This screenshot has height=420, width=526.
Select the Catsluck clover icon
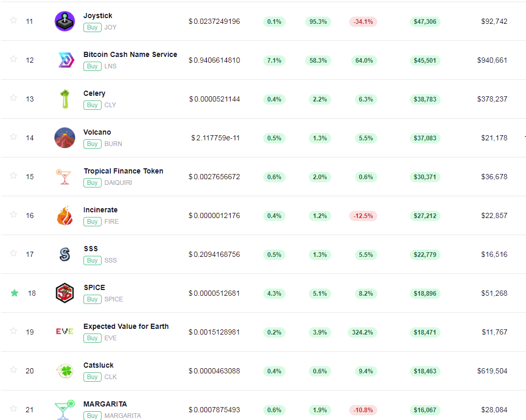click(65, 371)
